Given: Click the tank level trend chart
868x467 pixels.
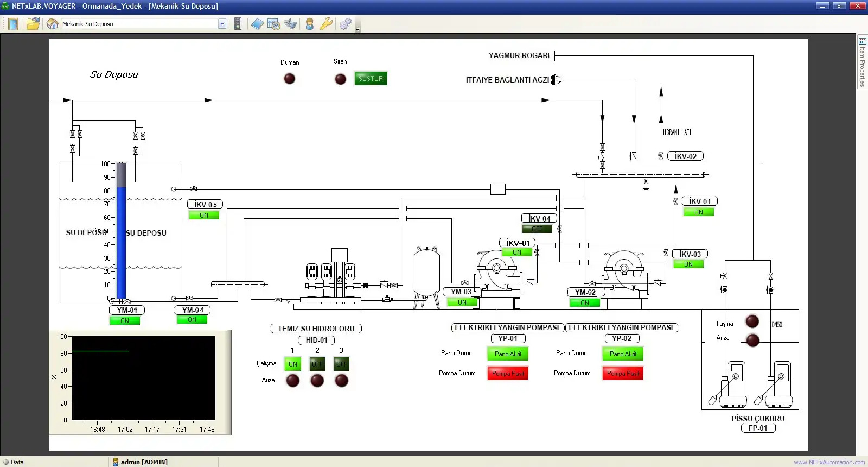Looking at the screenshot, I should (x=143, y=378).
